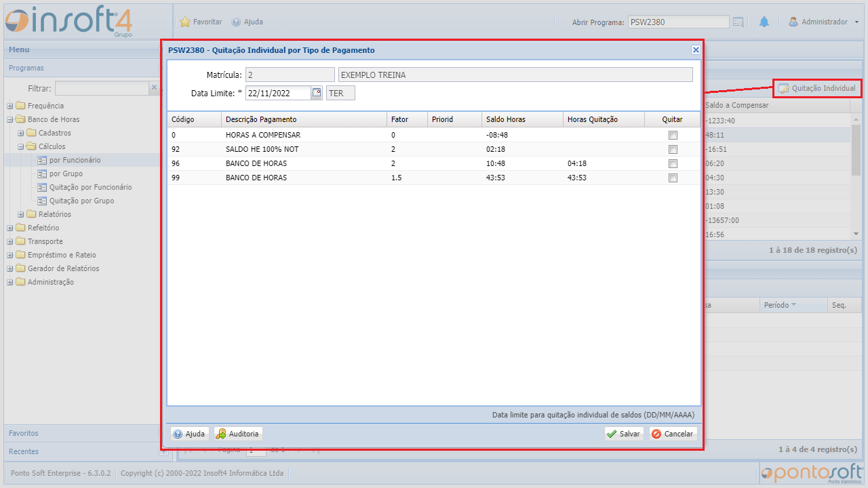Open the notifications bell icon
Screen dimensions: 868x488
(x=764, y=22)
